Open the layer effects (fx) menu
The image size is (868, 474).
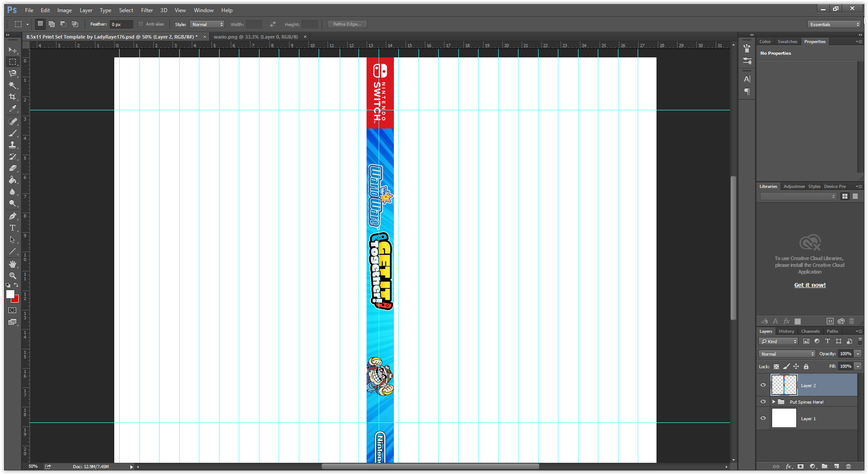[x=789, y=466]
